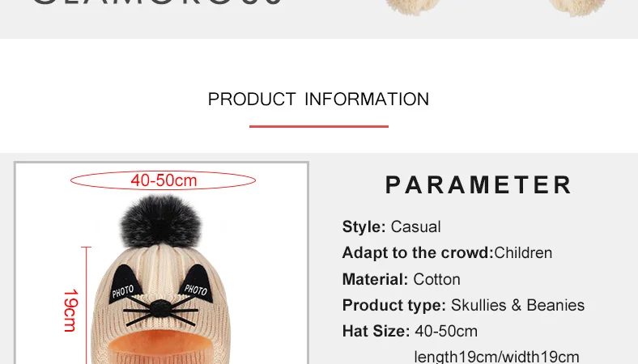Click the Adapt to the crowd: Children text
This screenshot has height=364, width=638.
click(447, 253)
